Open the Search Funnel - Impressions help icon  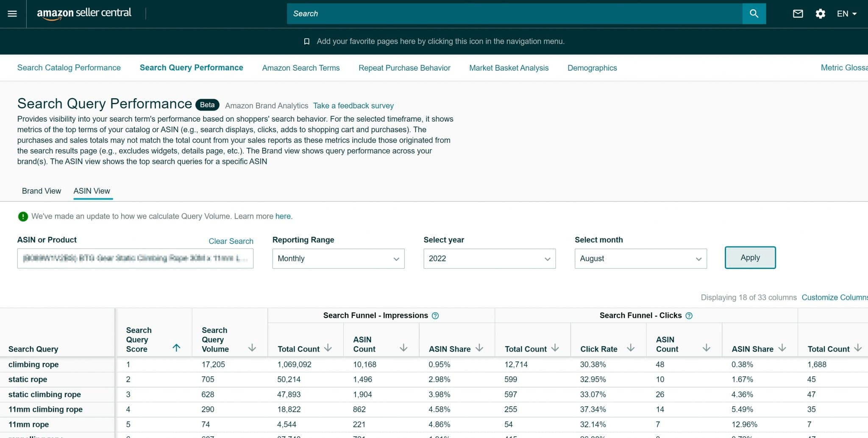tap(436, 315)
